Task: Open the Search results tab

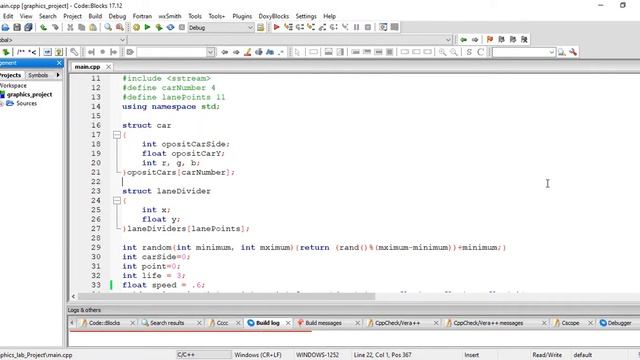Action: click(167, 323)
